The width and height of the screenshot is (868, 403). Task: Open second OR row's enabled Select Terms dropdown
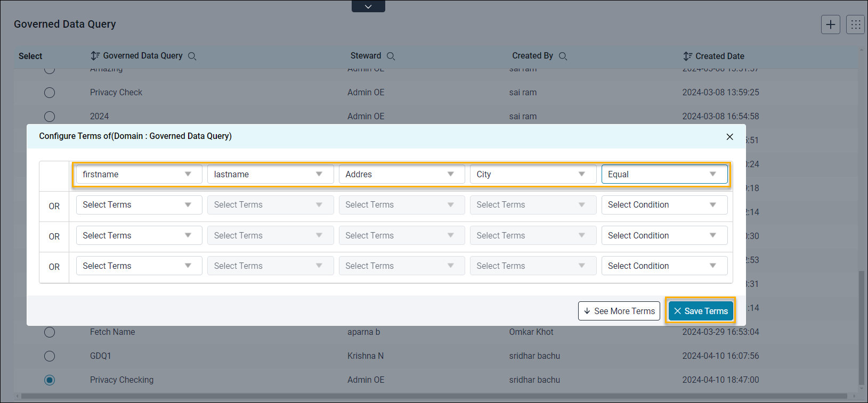tap(139, 235)
